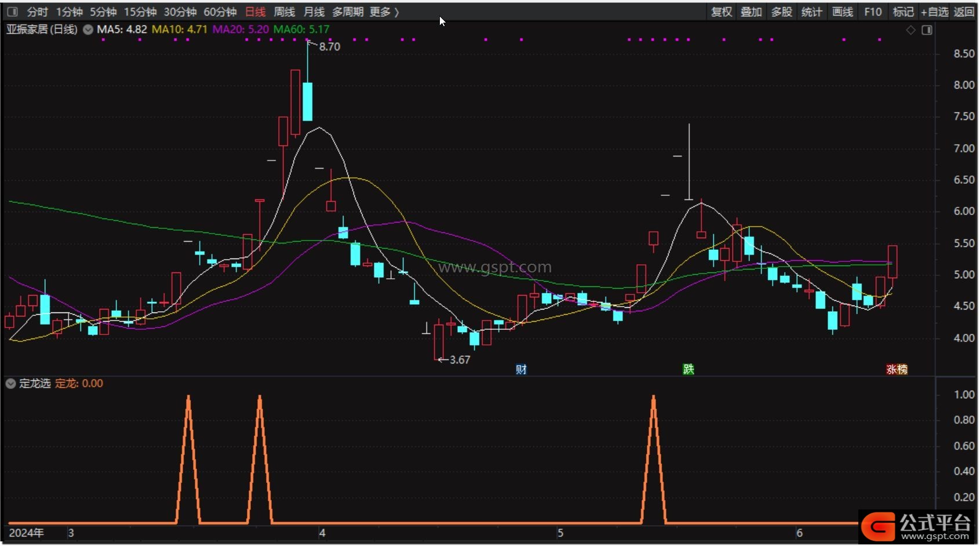Viewport: 980px width, 546px height.
Task: Add stock via +自选 button
Action: coord(934,12)
